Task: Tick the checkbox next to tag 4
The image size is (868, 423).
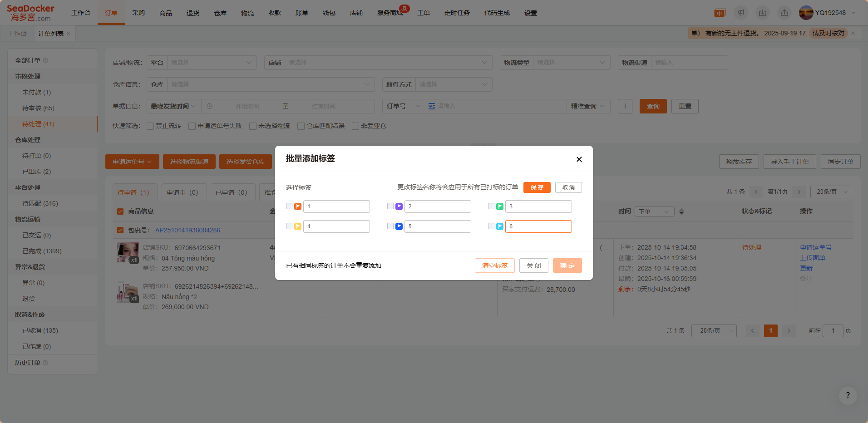Action: pos(289,226)
